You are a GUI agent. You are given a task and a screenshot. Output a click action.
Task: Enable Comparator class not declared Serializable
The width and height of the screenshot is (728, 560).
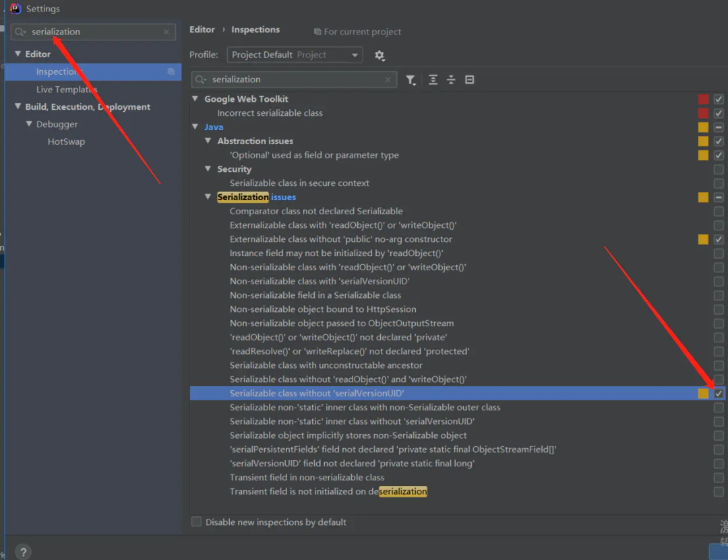click(719, 212)
